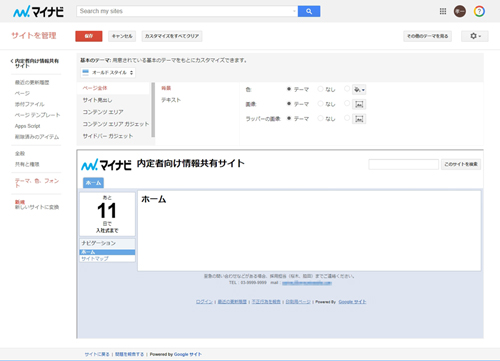Viewport: 500px width, 361px height.
Task: Select the 背景 property
Action: 166,88
